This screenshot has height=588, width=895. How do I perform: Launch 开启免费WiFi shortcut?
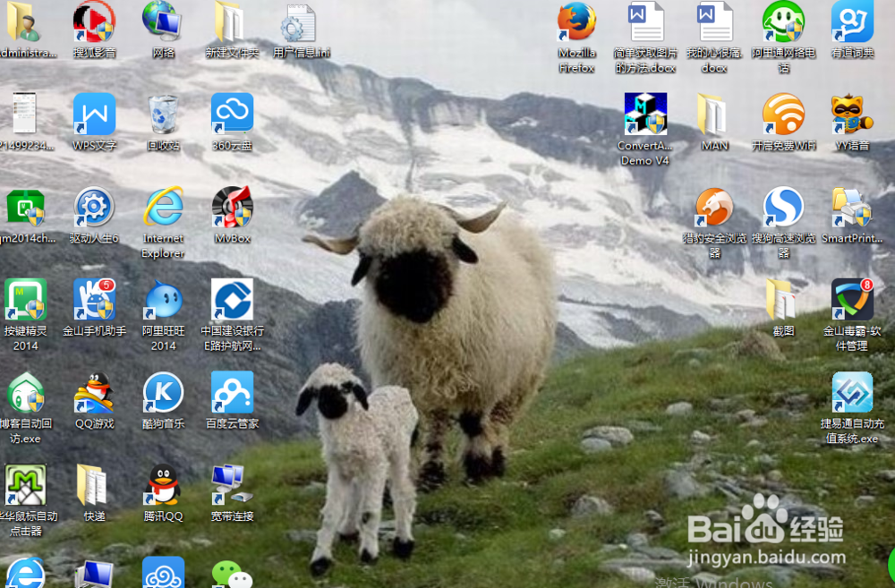783,115
